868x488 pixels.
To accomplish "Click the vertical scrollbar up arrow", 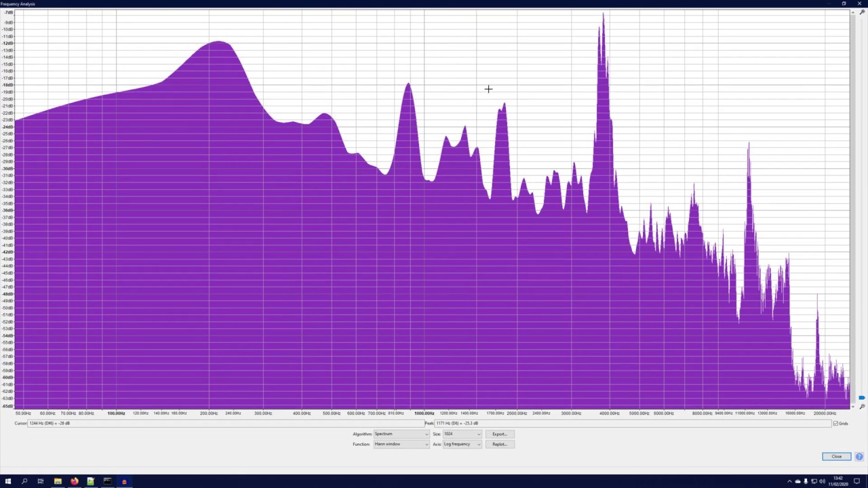I will pyautogui.click(x=853, y=12).
